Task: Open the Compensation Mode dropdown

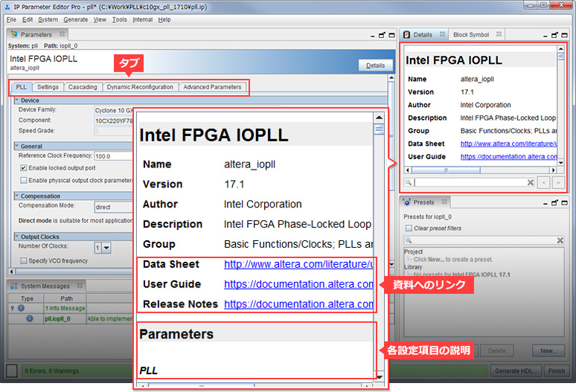Action: (114, 207)
